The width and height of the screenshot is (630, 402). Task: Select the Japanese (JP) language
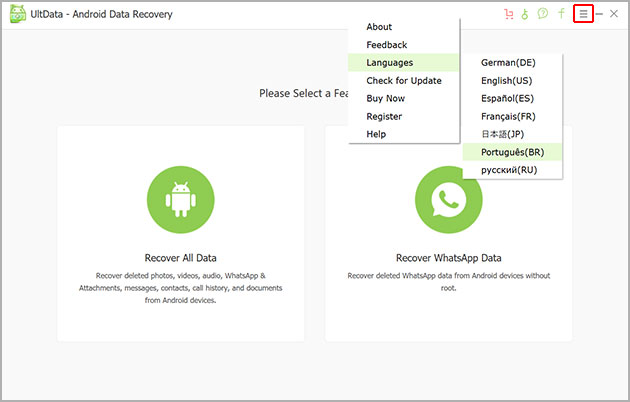(512, 134)
